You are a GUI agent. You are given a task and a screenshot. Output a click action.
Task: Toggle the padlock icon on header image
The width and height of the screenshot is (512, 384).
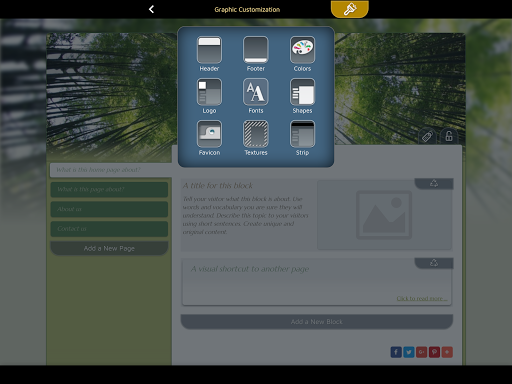tap(449, 136)
